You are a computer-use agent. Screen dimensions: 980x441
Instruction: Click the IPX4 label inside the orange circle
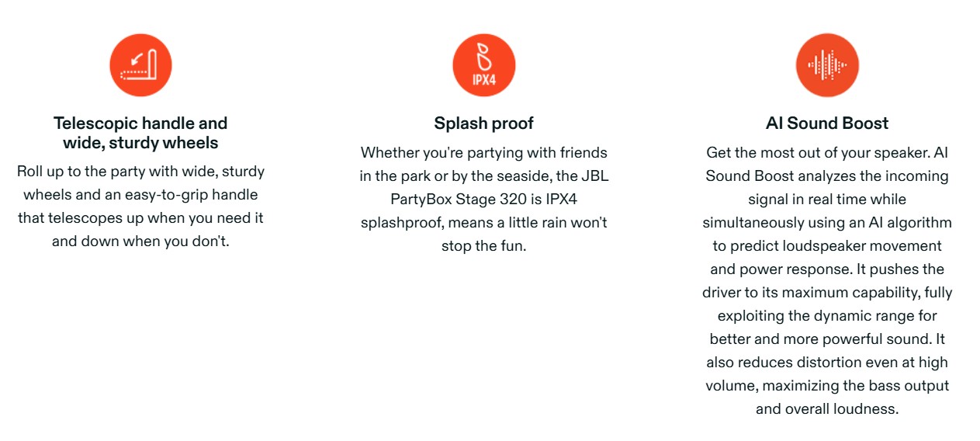point(484,80)
